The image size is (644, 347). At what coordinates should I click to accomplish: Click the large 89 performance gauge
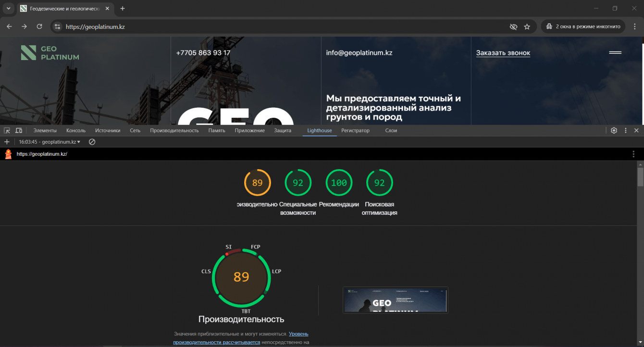[241, 277]
